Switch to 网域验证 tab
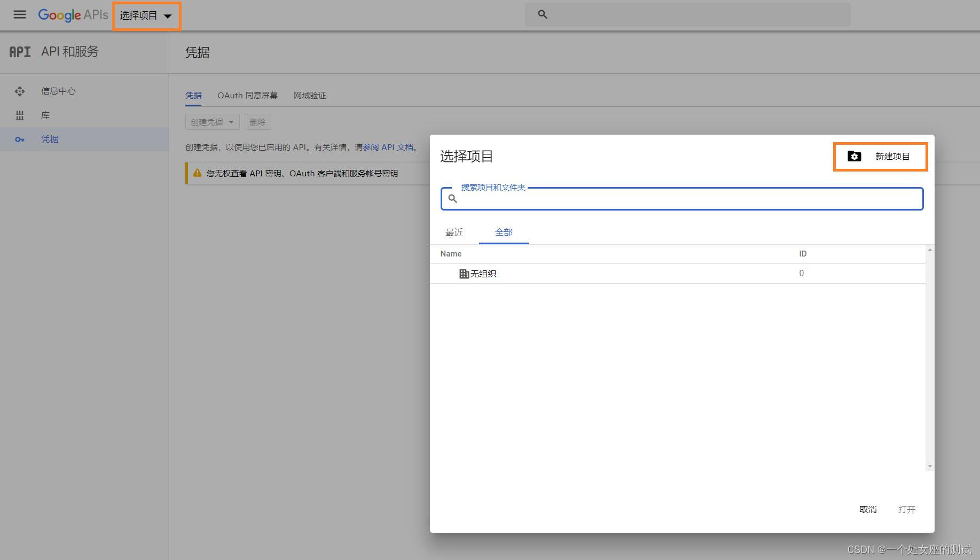 pos(310,95)
